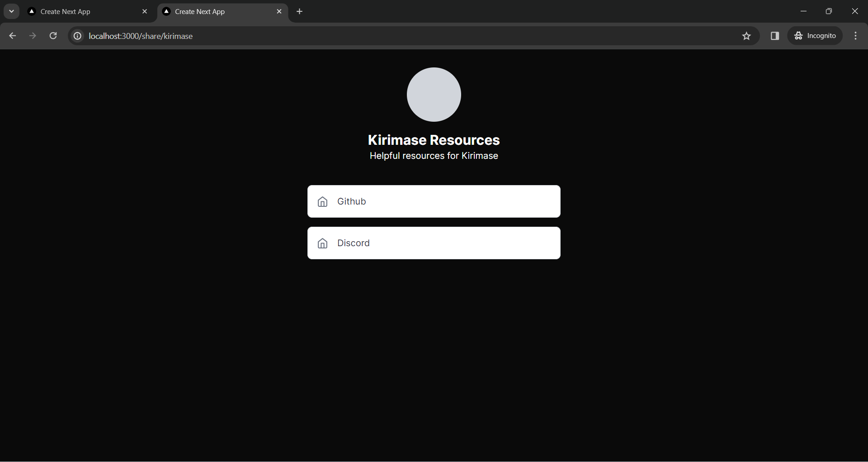Open the Github link card
This screenshot has height=462, width=868.
click(434, 201)
